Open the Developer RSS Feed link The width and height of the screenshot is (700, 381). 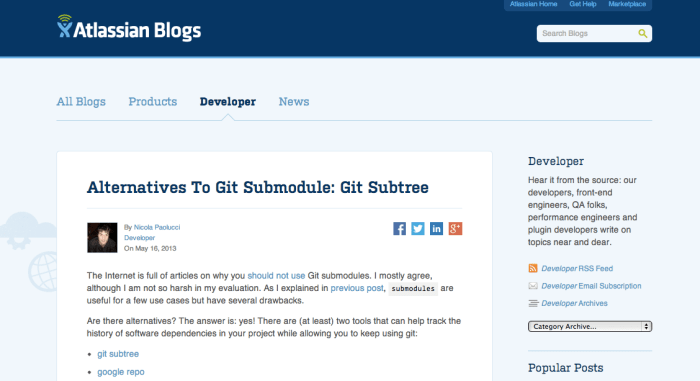[577, 268]
